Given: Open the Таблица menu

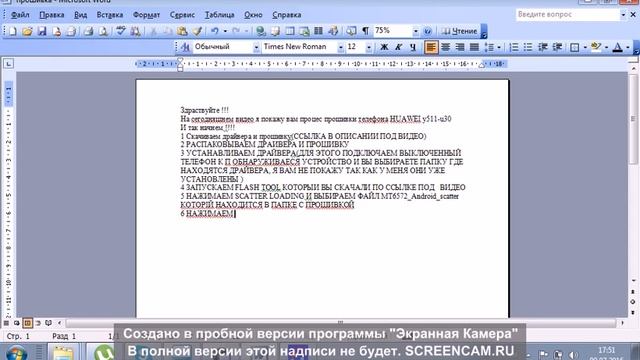Looking at the screenshot, I should tap(220, 15).
